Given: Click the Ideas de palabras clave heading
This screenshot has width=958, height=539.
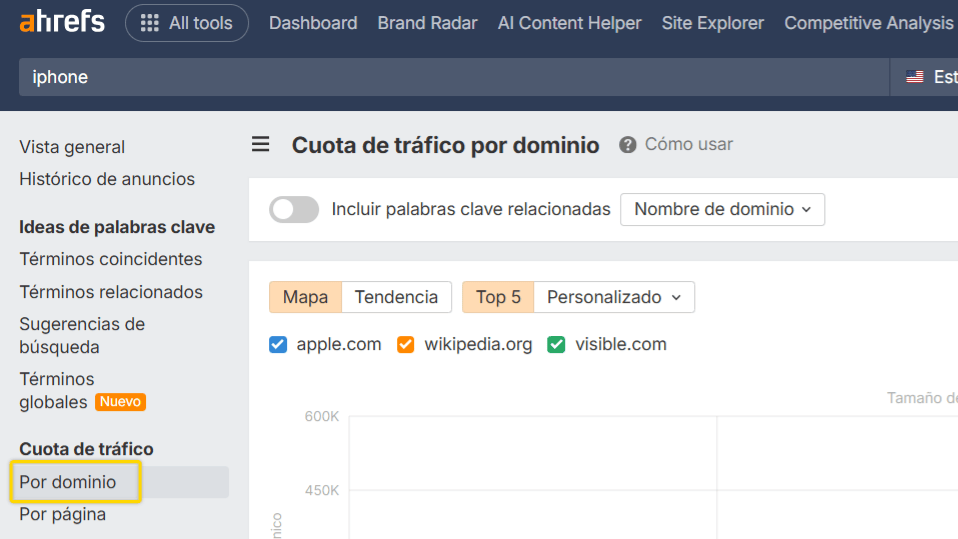Looking at the screenshot, I should pyautogui.click(x=117, y=227).
